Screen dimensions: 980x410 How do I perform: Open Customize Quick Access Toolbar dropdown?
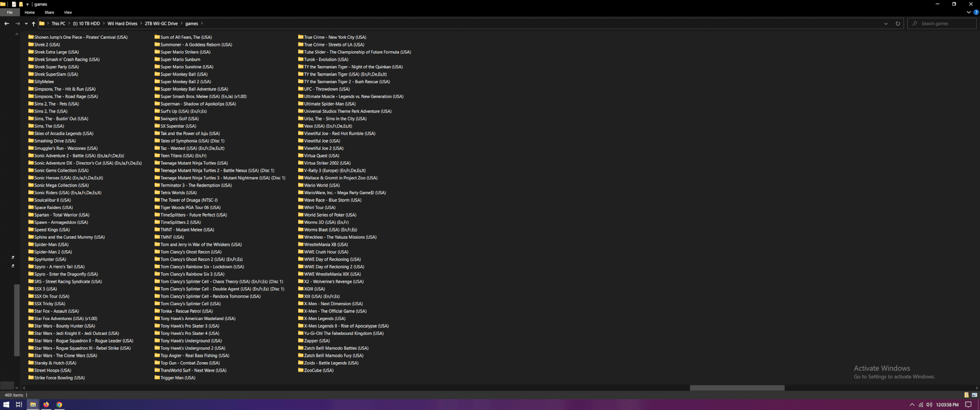27,4
